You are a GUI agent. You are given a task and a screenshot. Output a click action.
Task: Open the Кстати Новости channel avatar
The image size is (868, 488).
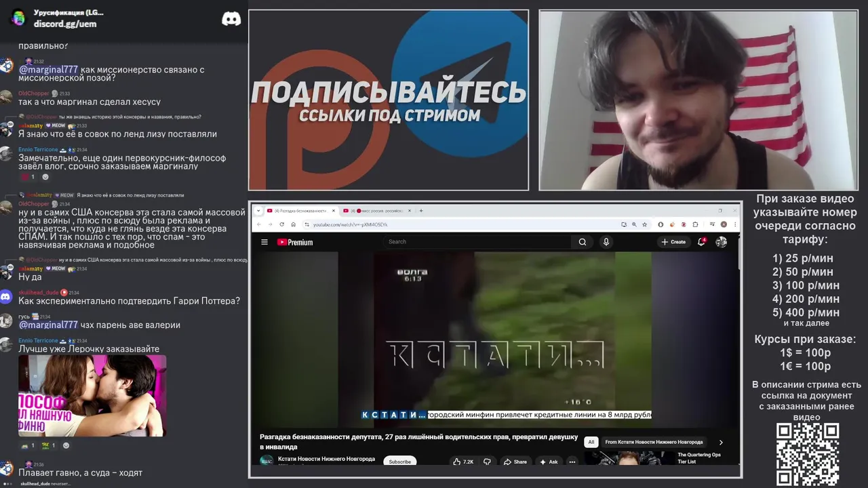[266, 461]
